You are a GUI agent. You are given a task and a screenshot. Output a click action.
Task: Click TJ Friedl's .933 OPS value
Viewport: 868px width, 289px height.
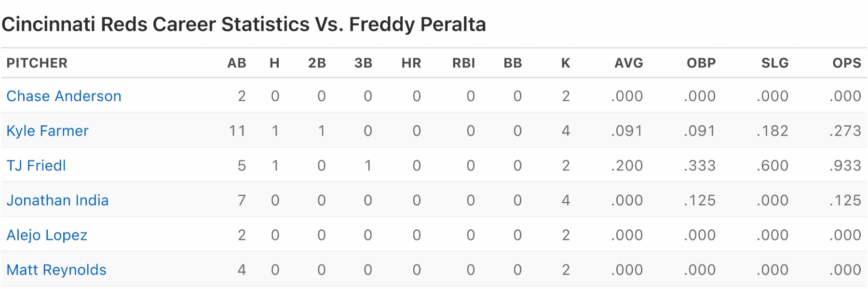click(845, 166)
